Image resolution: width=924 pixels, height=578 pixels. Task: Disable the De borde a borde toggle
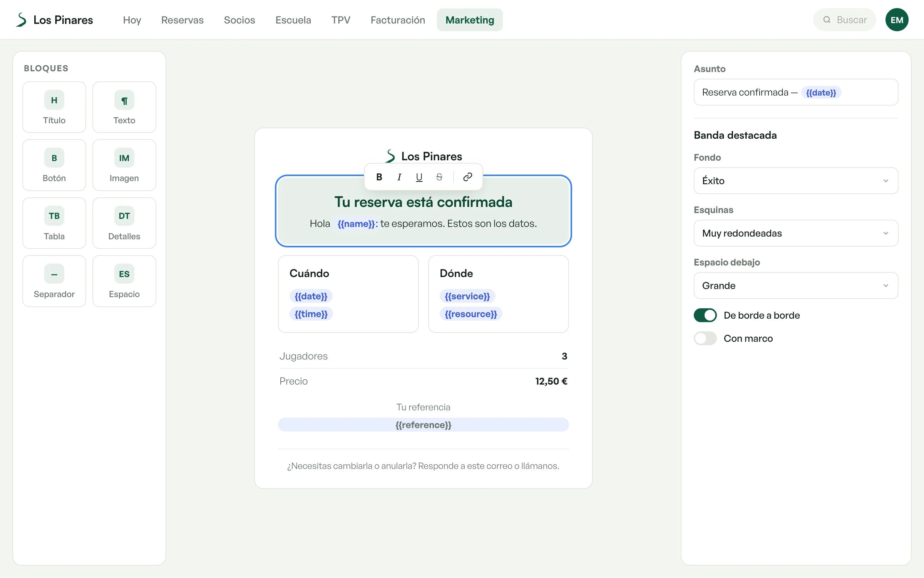click(x=705, y=315)
